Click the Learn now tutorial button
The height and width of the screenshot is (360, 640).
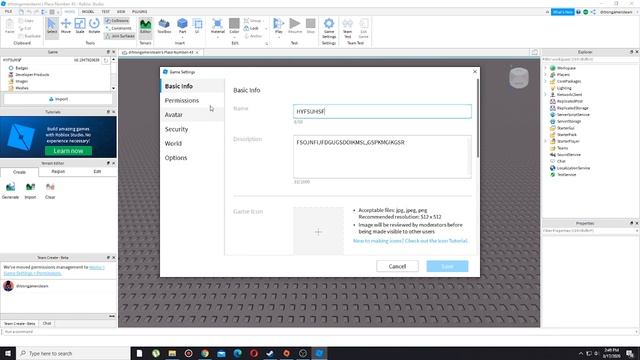pyautogui.click(x=68, y=151)
